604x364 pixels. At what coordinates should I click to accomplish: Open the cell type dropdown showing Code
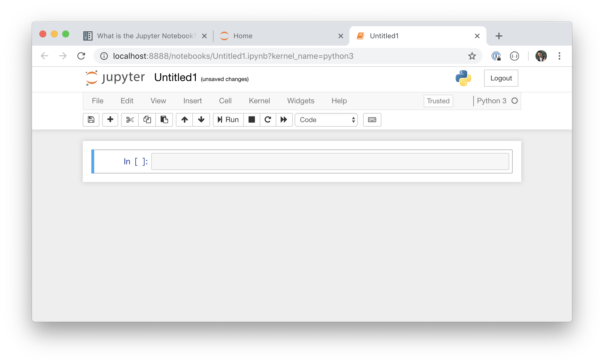point(326,120)
